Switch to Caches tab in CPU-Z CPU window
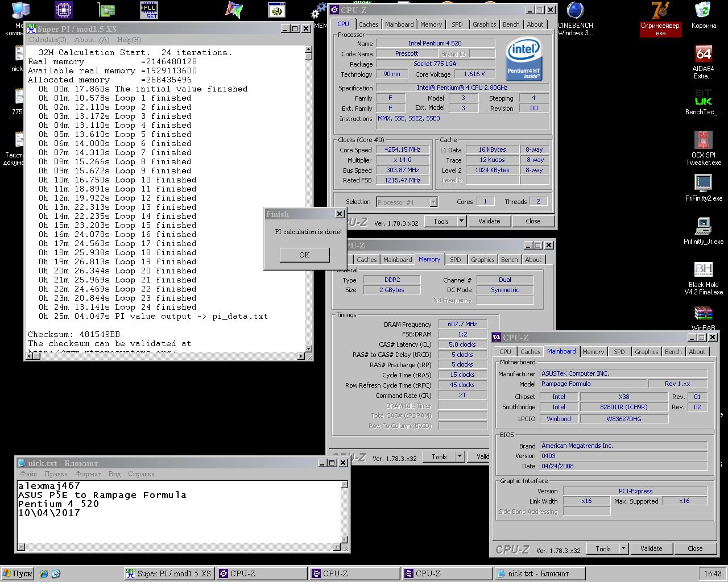 [368, 24]
